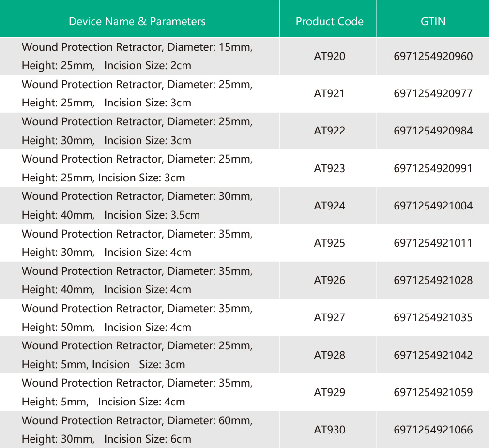This screenshot has height=448, width=489.
Task: Select product code AT921
Action: point(329,93)
